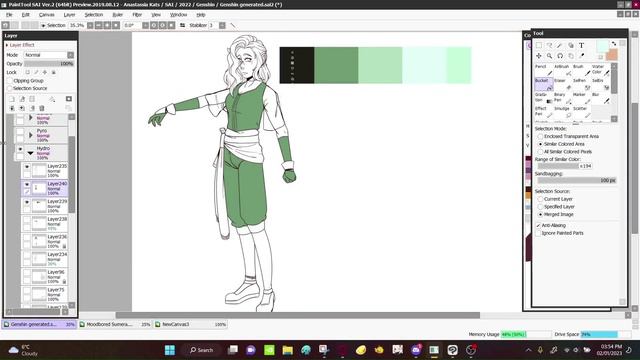
Task: Delete the current layer with trash icon
Action: pyautogui.click(x=42, y=108)
